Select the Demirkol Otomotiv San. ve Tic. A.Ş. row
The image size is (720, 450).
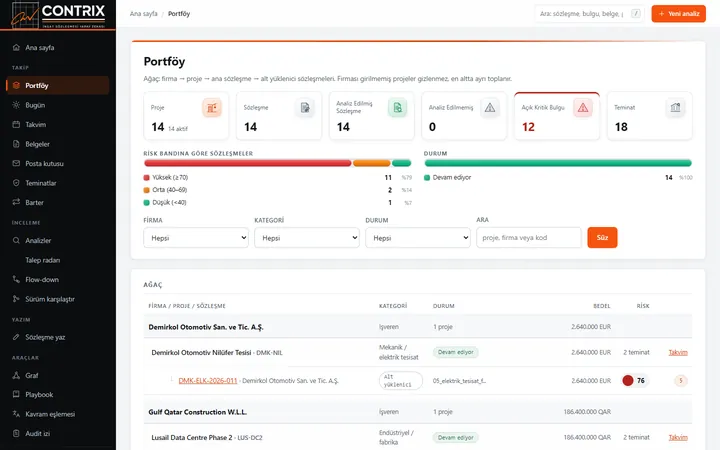[417, 327]
